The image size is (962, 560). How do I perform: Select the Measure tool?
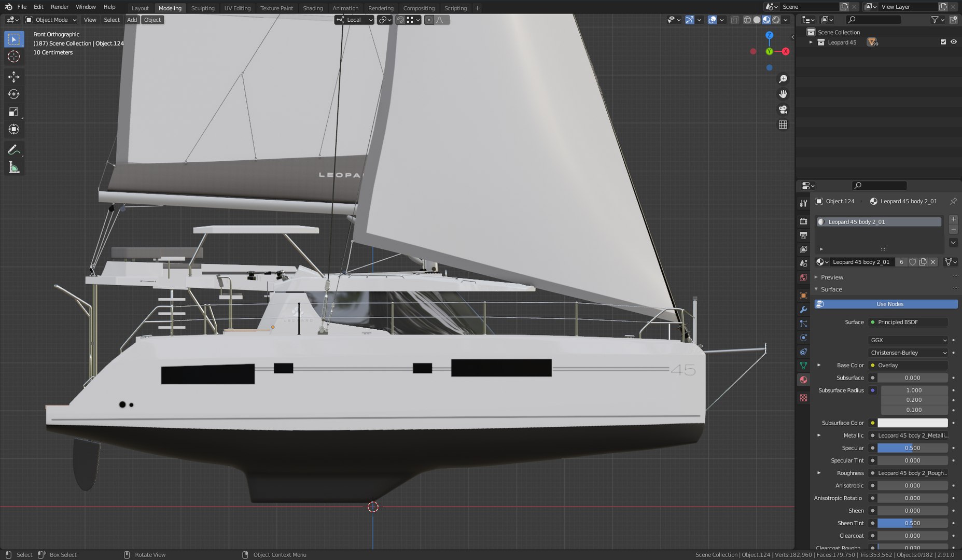[14, 168]
